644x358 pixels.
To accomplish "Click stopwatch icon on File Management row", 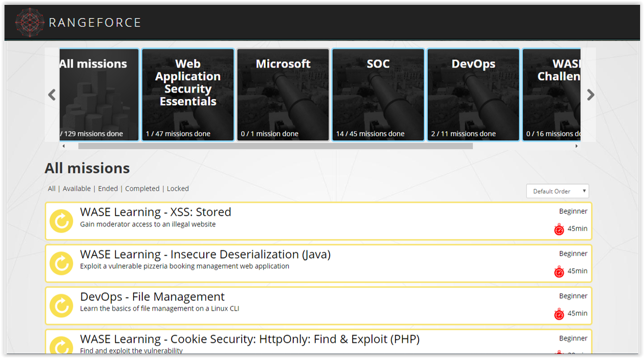I will click(x=559, y=314).
